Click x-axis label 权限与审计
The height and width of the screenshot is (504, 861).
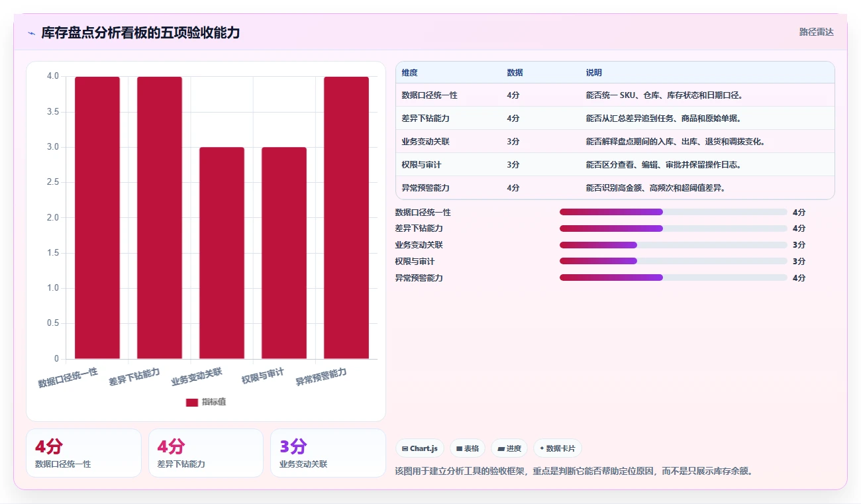(263, 376)
